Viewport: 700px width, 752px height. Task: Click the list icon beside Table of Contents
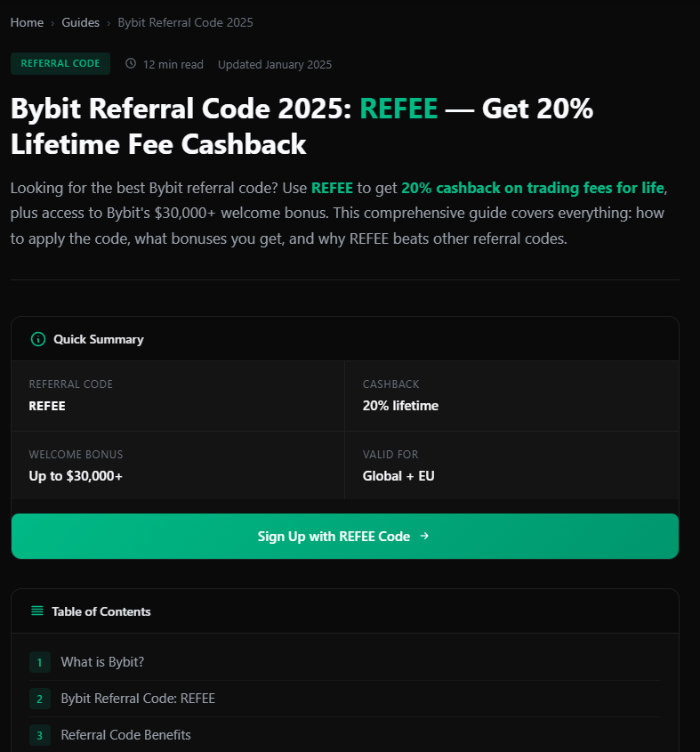(36, 611)
